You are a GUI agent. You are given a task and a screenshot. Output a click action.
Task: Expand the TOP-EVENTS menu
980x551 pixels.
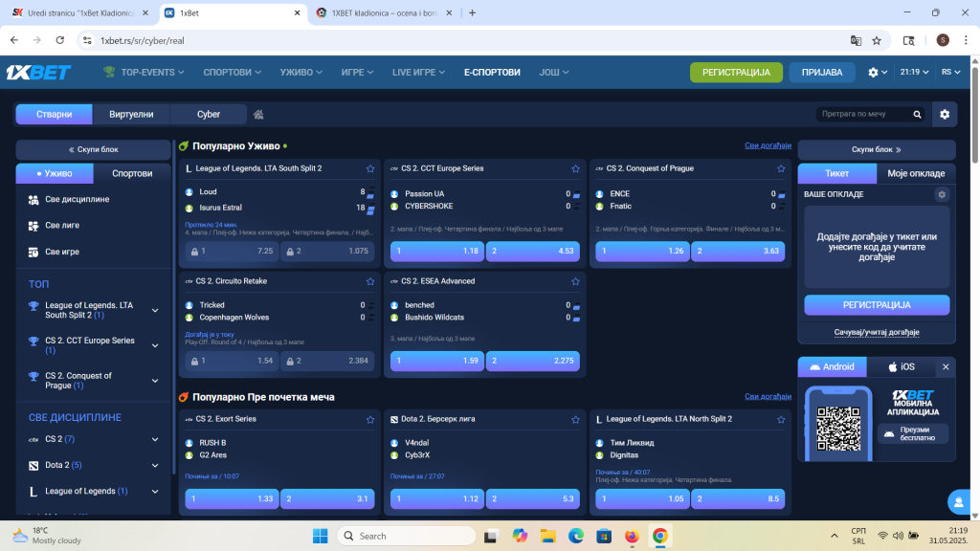point(144,73)
